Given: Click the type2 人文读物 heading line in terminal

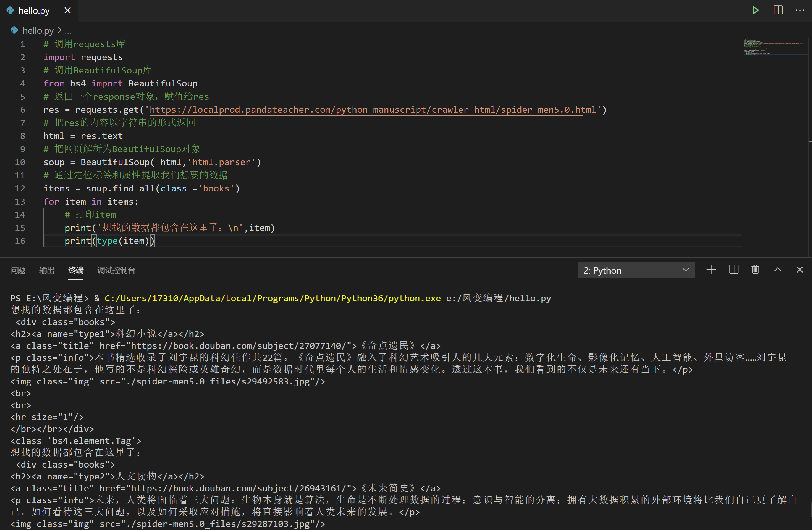Looking at the screenshot, I should tap(107, 476).
